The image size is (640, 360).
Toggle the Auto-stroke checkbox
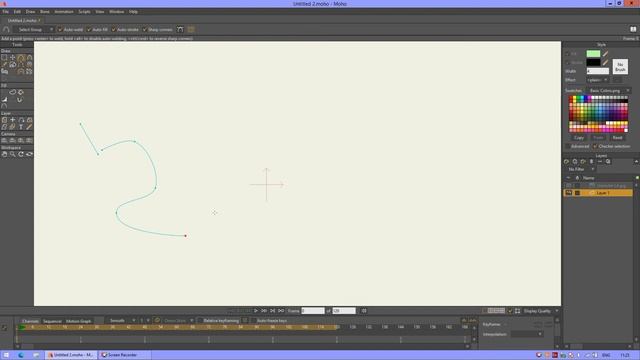pos(113,29)
